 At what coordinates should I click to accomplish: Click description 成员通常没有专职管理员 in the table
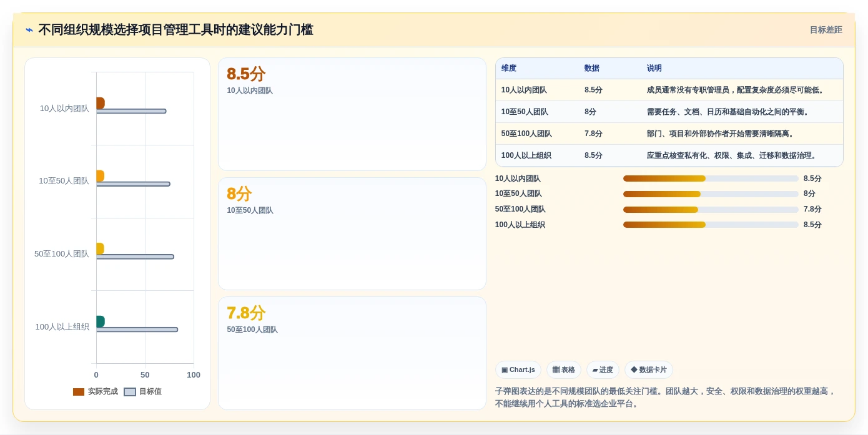point(737,90)
